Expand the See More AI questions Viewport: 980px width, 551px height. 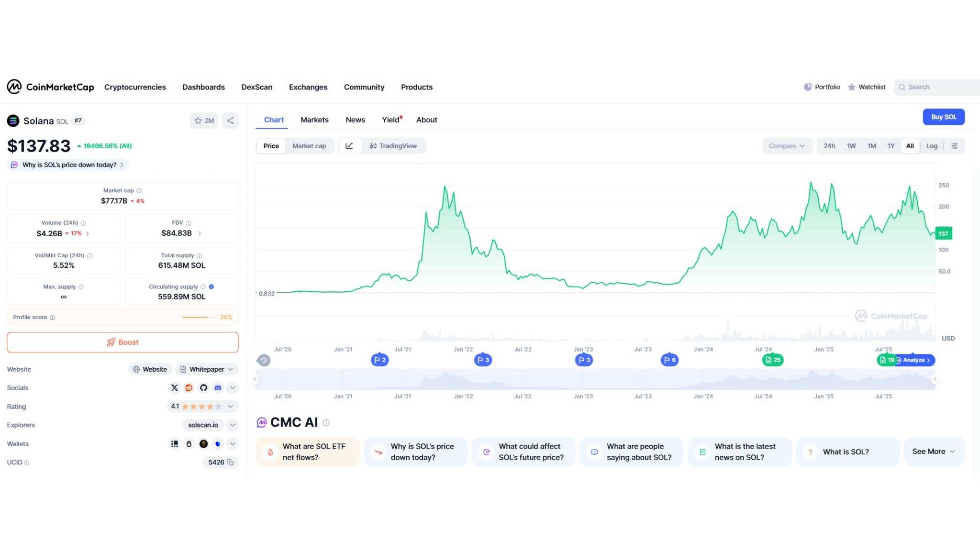coord(933,452)
